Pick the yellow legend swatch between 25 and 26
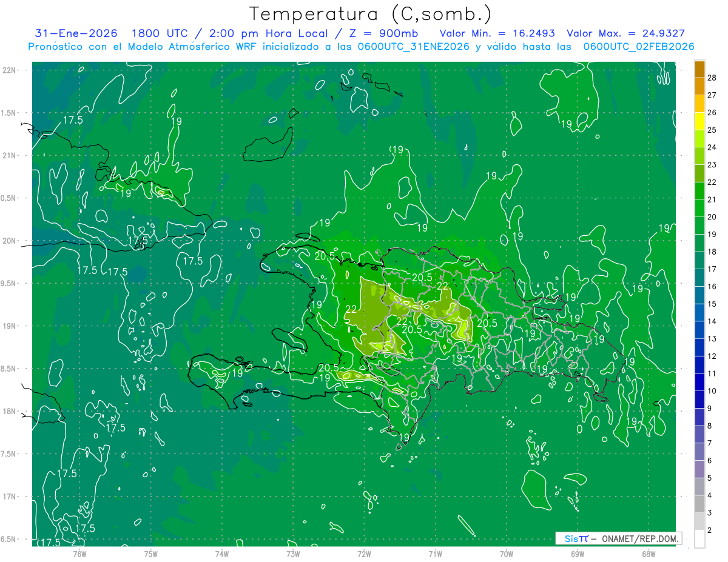 (699, 121)
